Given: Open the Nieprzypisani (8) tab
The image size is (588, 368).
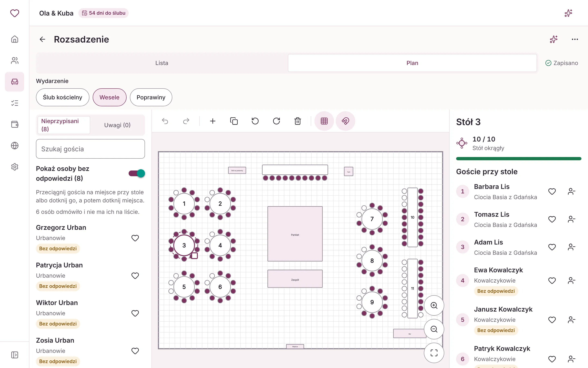Looking at the screenshot, I should pyautogui.click(x=64, y=125).
